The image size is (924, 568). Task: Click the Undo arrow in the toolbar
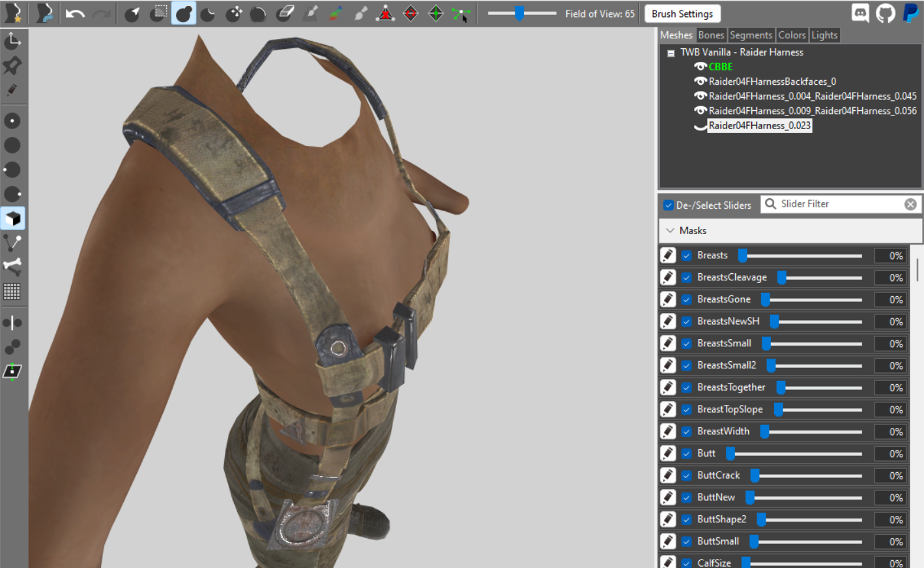(x=76, y=14)
